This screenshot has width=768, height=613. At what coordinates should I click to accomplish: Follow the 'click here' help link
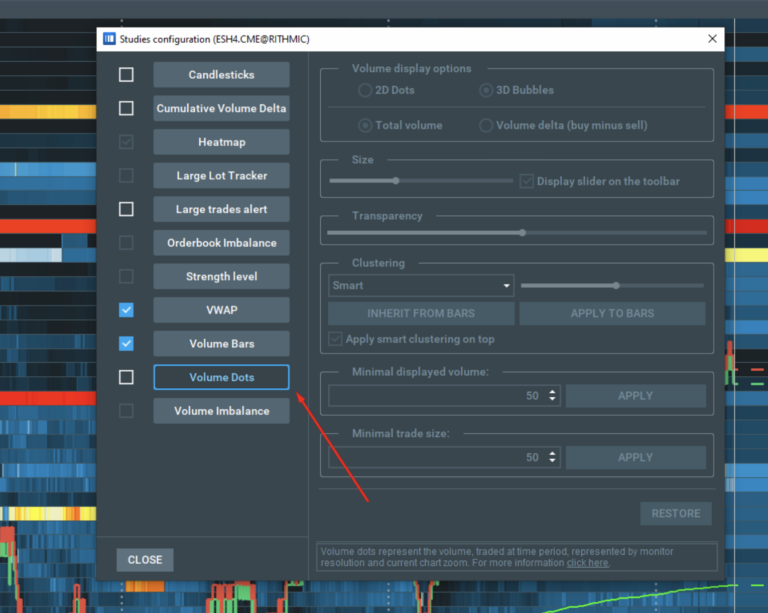[x=587, y=563]
